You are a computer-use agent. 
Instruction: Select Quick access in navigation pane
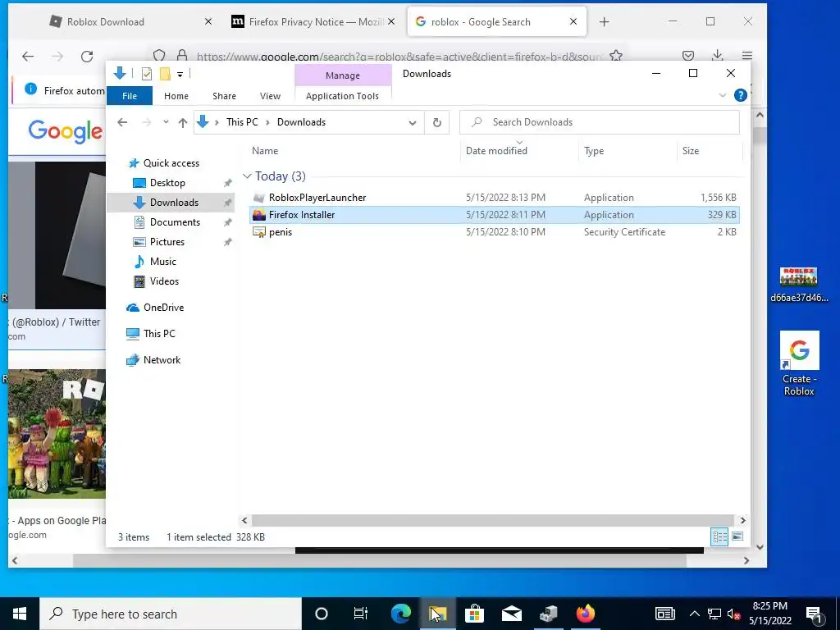(171, 163)
